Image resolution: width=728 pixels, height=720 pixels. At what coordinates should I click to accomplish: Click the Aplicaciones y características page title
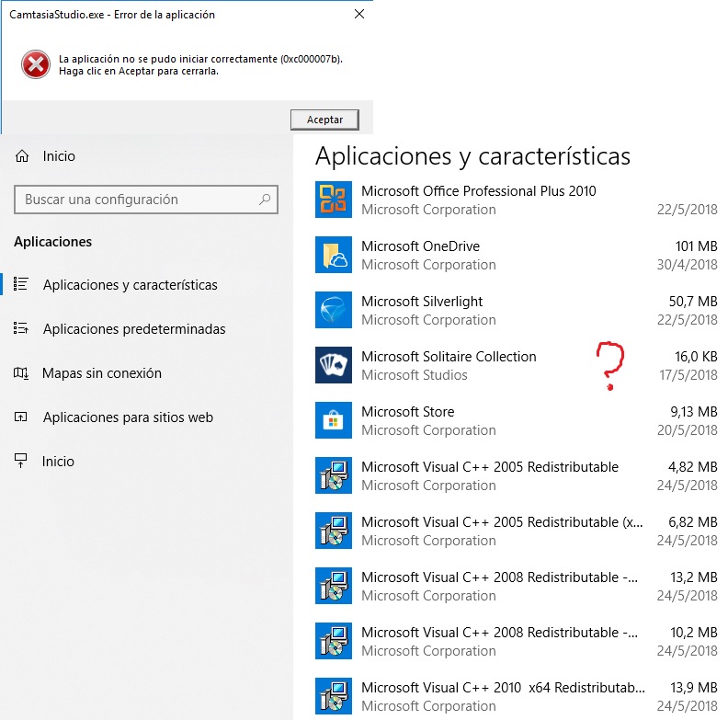click(472, 156)
